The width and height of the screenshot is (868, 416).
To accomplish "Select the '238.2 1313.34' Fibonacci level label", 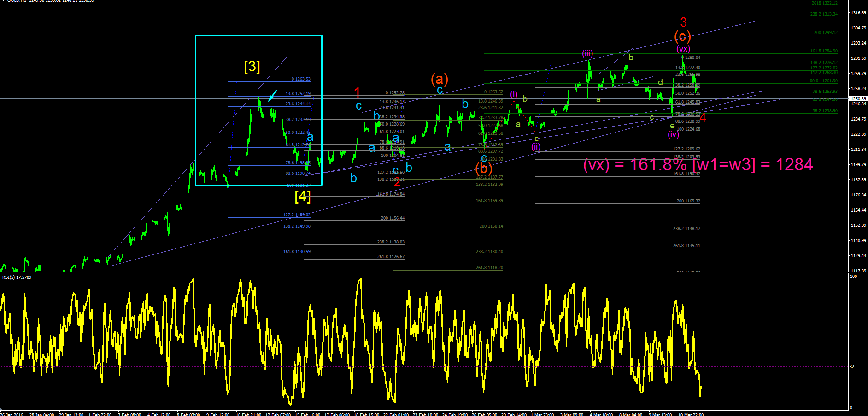I will click(x=824, y=14).
